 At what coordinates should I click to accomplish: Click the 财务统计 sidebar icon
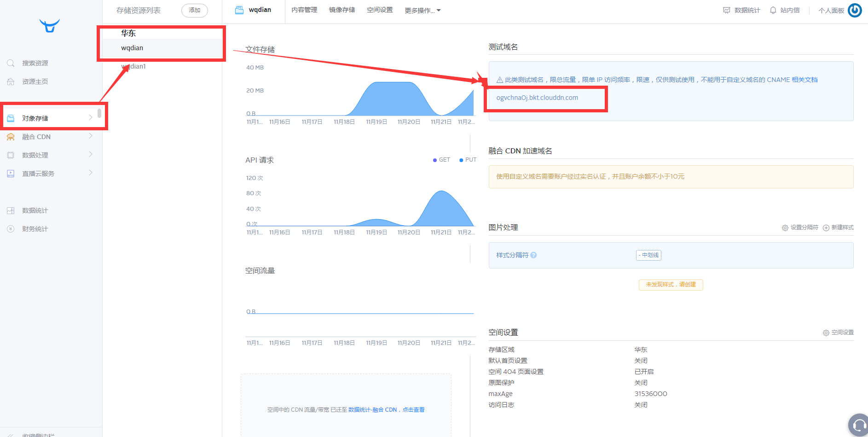pos(11,228)
